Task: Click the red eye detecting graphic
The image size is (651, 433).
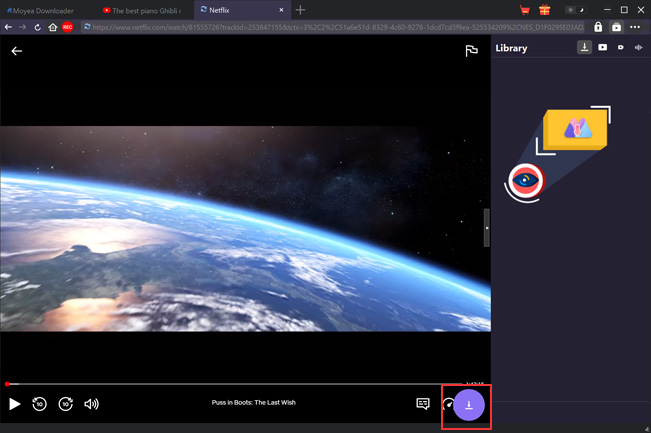Action: tap(526, 181)
